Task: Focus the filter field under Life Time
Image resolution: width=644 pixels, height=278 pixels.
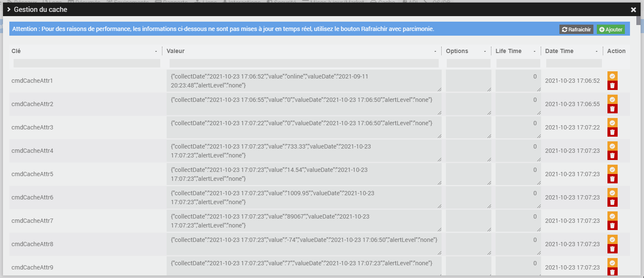Action: [518, 63]
